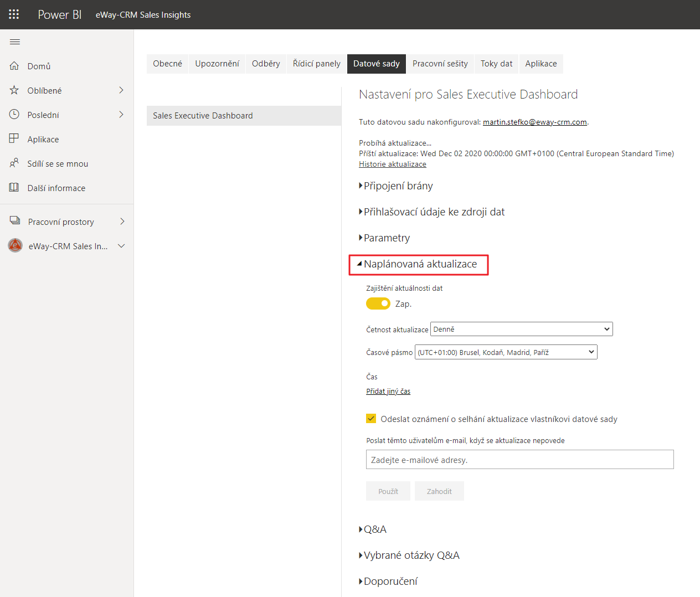Expand the Q&A section

(x=373, y=529)
